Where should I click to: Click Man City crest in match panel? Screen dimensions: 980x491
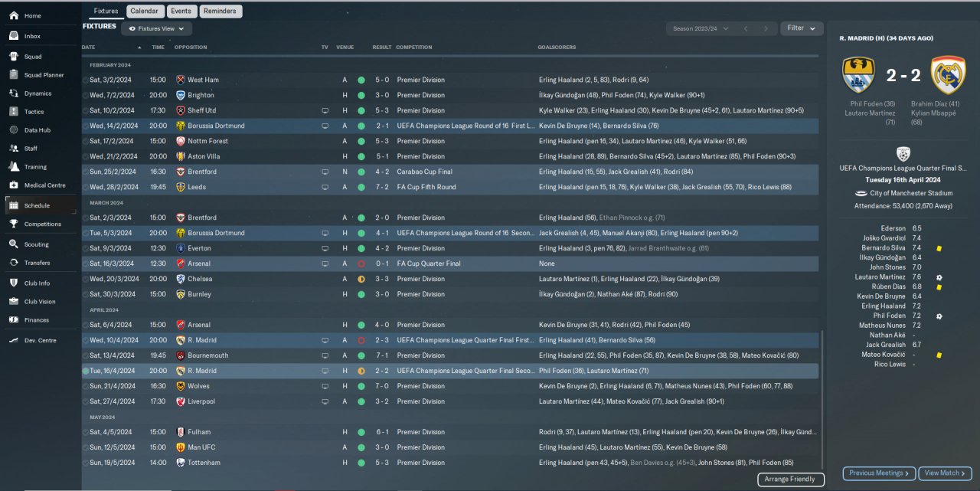tap(858, 75)
